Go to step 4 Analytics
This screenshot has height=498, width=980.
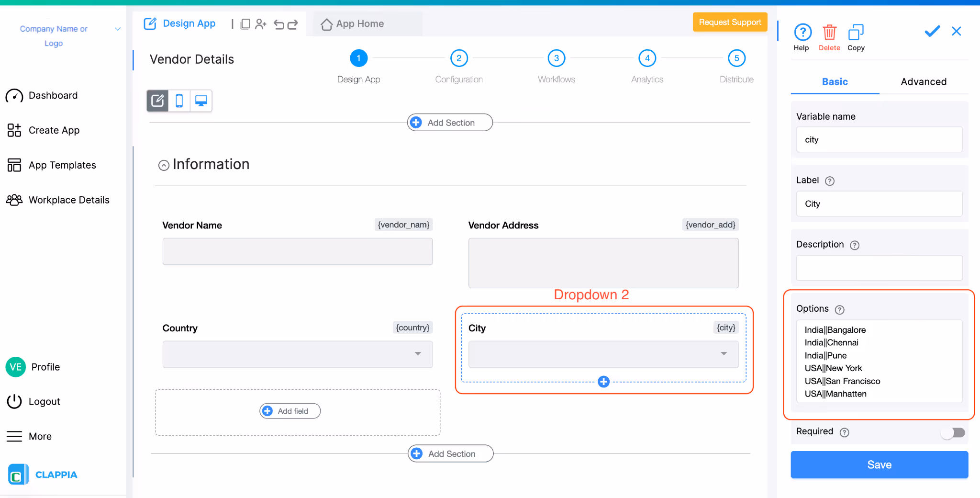(647, 58)
